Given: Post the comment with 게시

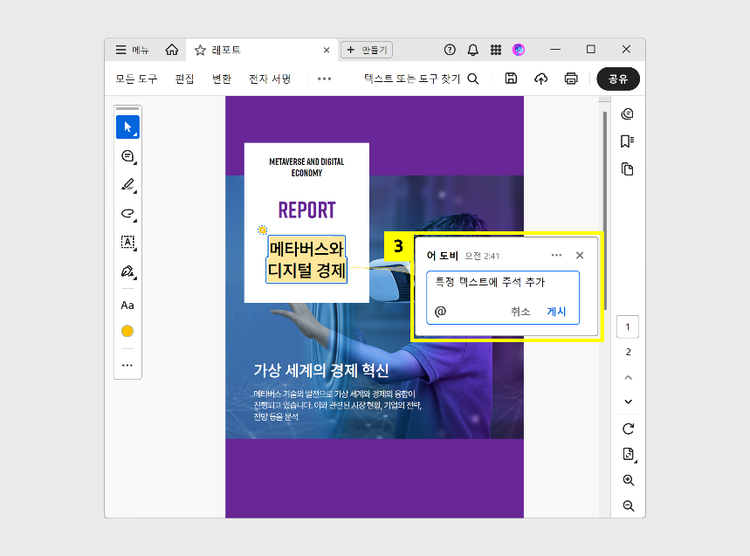Looking at the screenshot, I should coord(556,312).
